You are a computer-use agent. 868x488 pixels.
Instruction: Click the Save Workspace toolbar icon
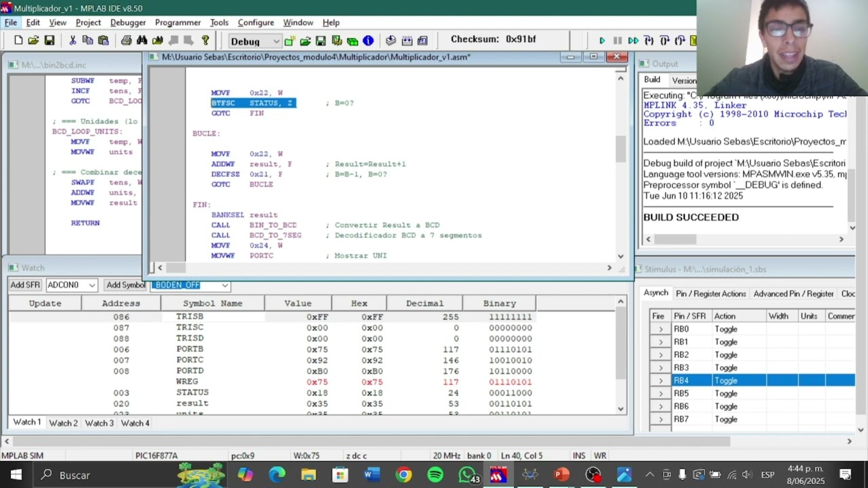click(321, 41)
